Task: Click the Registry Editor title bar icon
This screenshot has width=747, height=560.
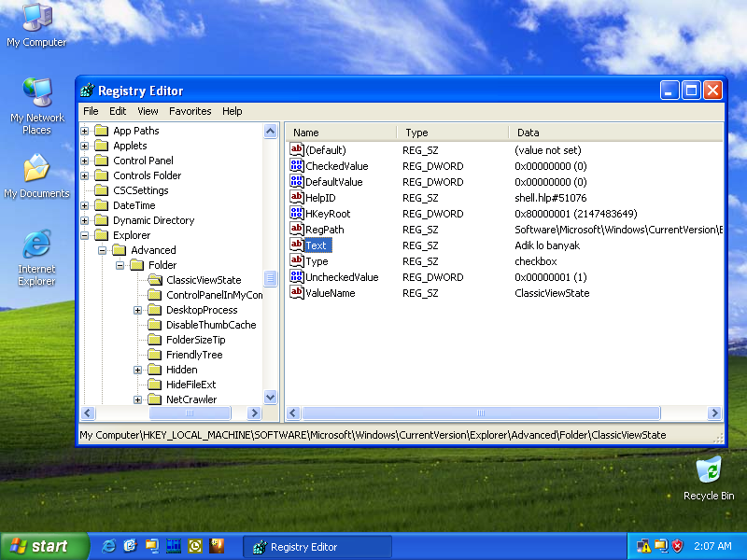Action: click(x=87, y=90)
